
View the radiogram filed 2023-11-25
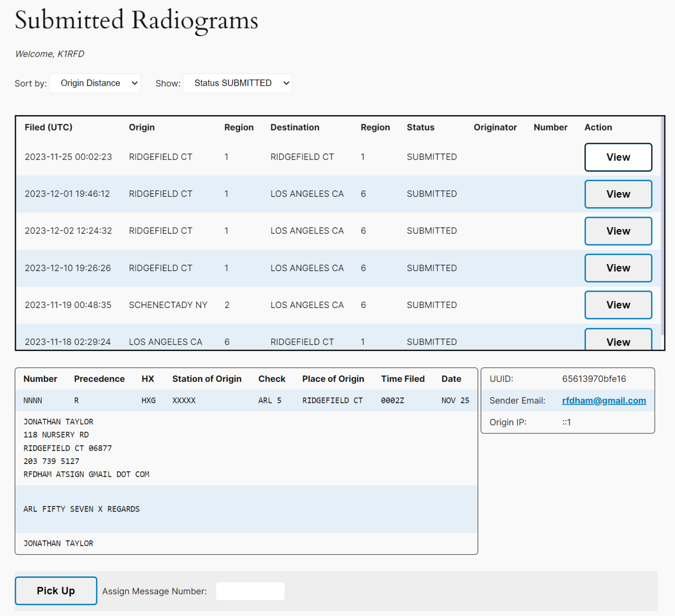pyautogui.click(x=618, y=157)
